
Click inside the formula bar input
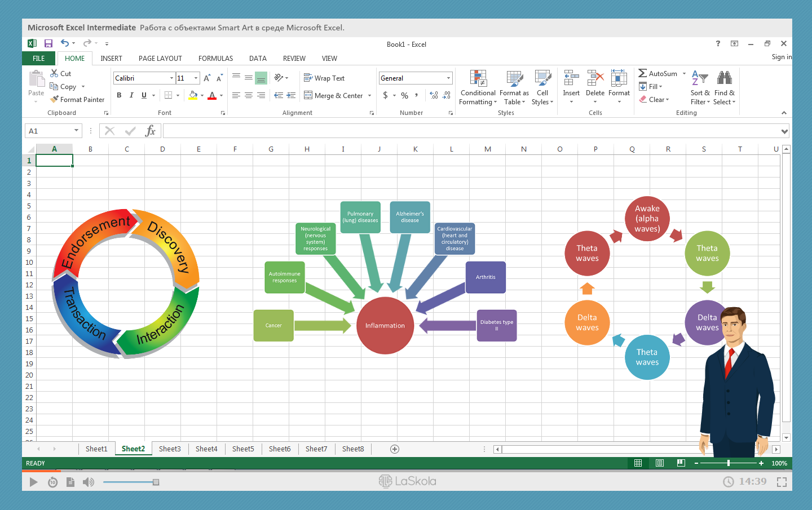click(468, 131)
